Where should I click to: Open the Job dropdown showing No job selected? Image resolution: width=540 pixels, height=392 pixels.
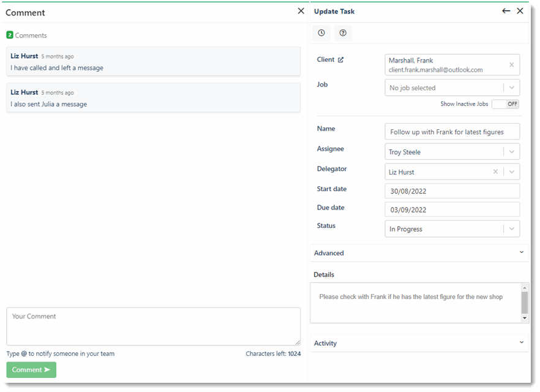pyautogui.click(x=512, y=87)
